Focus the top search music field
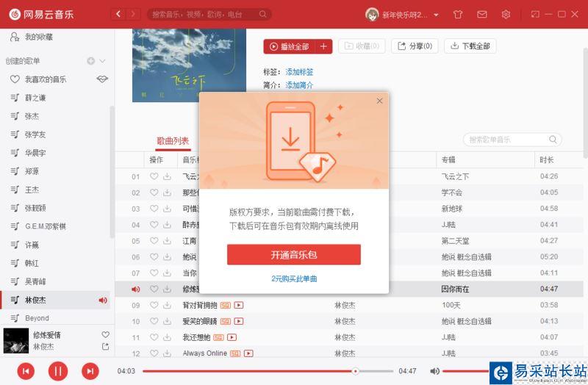Image resolution: width=588 pixels, height=385 pixels. [x=209, y=14]
